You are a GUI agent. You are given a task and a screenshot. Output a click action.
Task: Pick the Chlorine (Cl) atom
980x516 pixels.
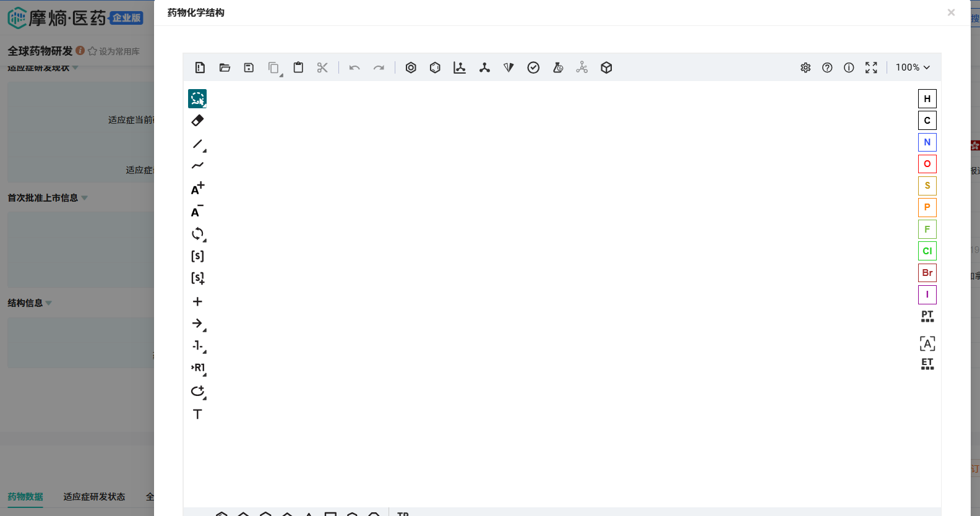pos(927,251)
